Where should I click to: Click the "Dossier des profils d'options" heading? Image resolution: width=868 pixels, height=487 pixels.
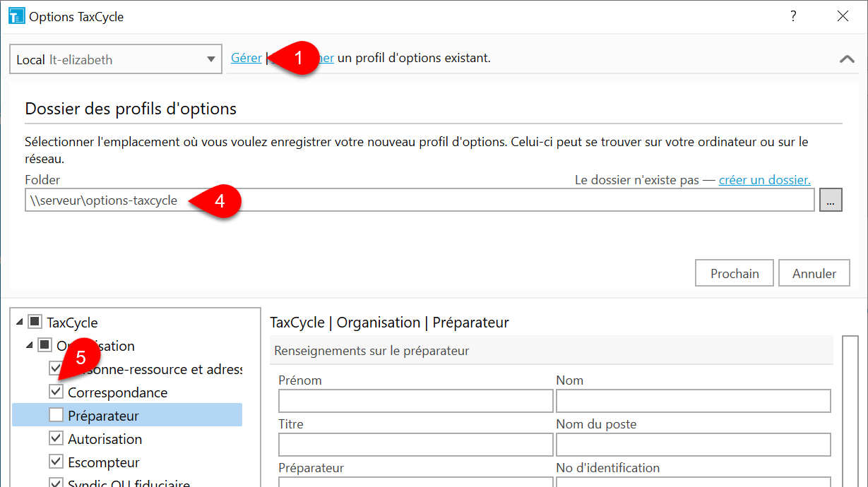(x=131, y=109)
